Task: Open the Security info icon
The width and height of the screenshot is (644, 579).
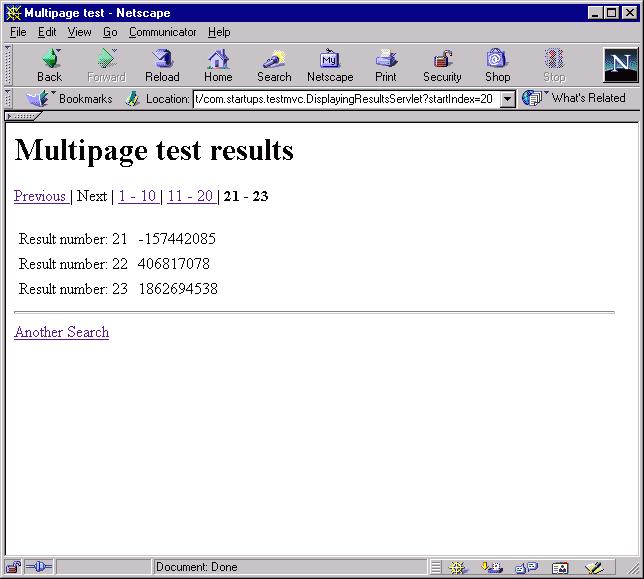Action: (x=442, y=65)
